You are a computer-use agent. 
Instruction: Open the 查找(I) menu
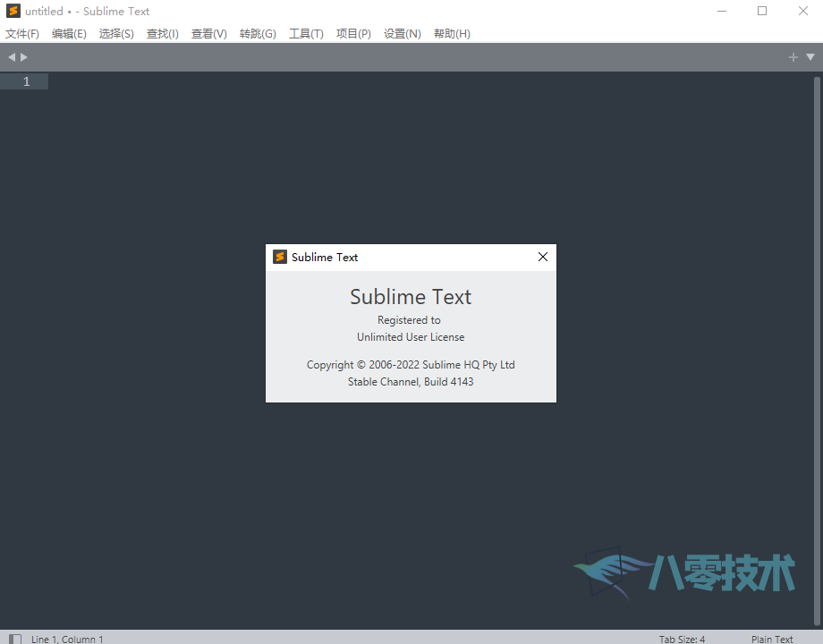tap(163, 34)
